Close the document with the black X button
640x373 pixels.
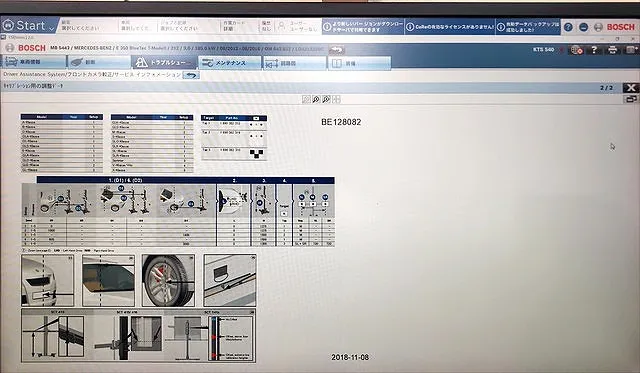[631, 88]
